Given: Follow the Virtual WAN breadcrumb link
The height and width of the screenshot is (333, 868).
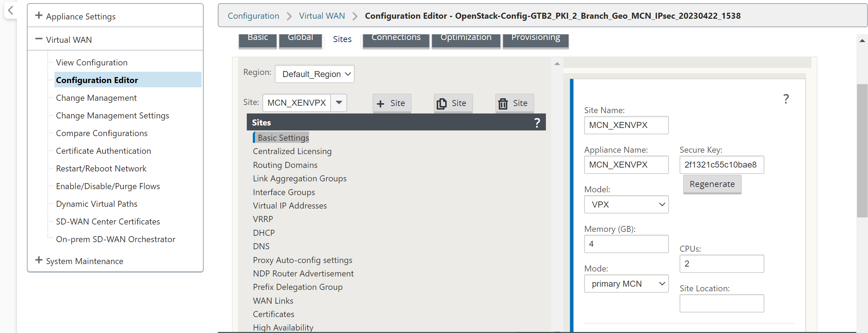Looking at the screenshot, I should 322,16.
